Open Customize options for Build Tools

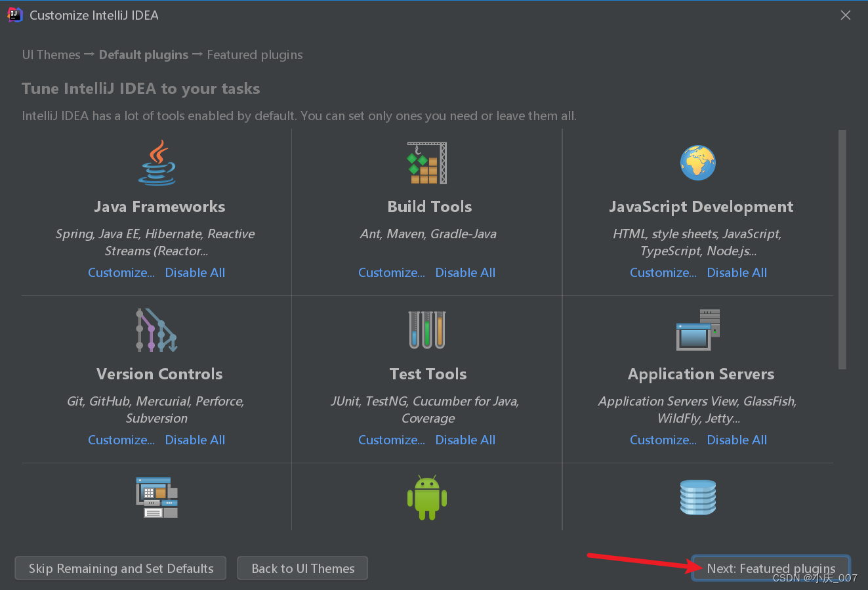click(x=391, y=272)
